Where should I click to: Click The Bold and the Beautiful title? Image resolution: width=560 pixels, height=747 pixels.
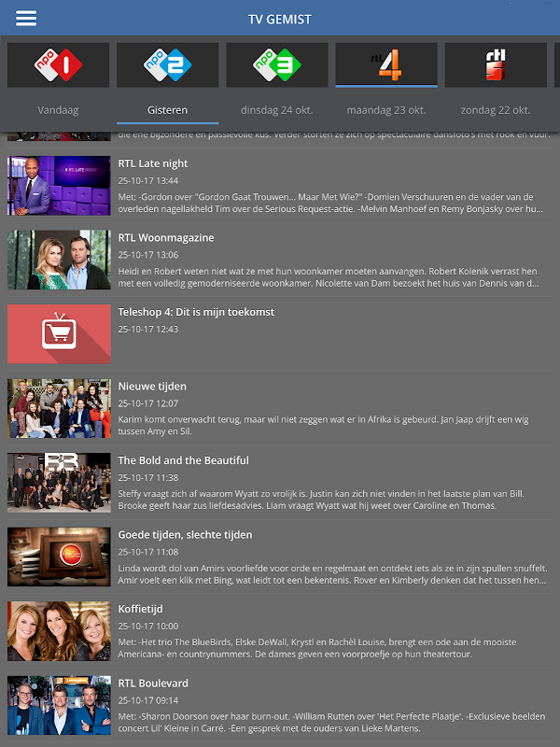tap(183, 460)
